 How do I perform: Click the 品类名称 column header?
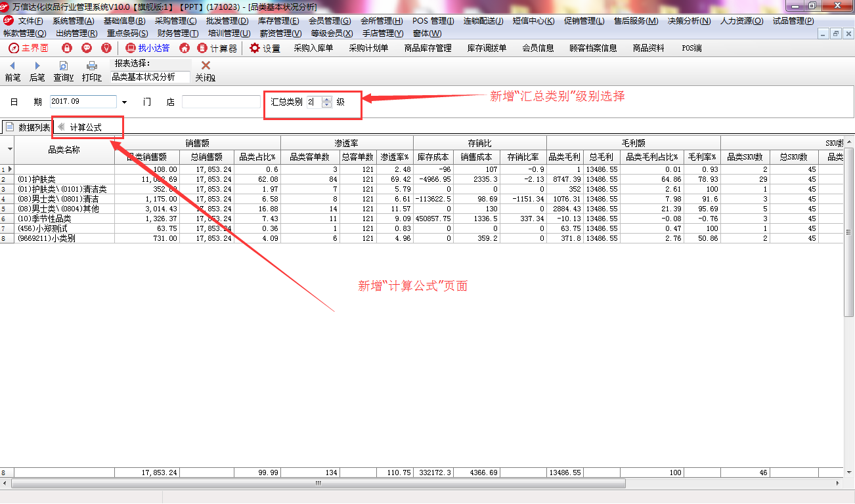[x=64, y=150]
